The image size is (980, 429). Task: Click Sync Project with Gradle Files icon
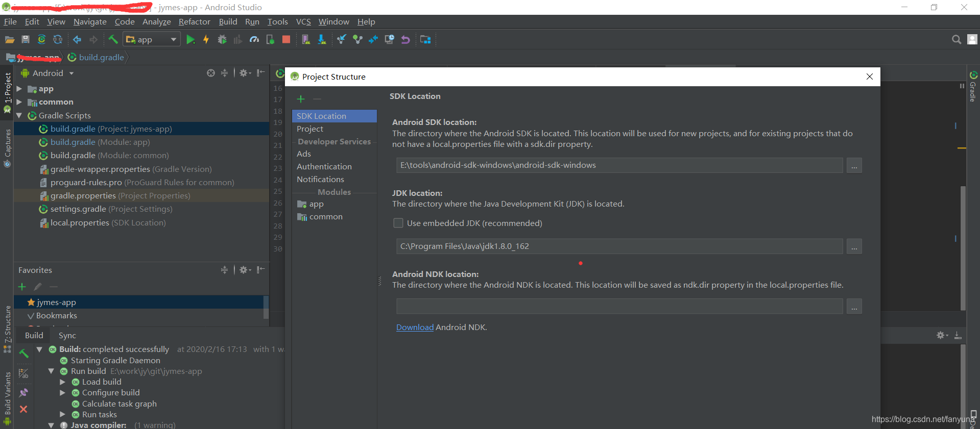(41, 39)
